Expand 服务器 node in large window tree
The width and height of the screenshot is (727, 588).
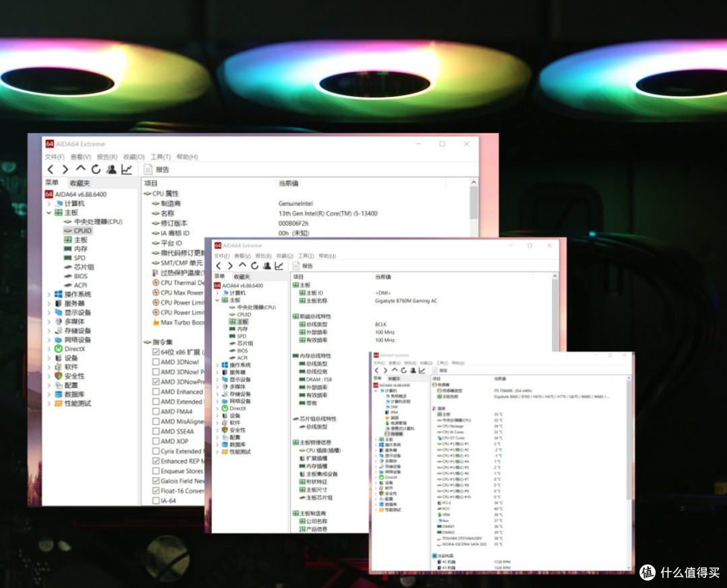click(x=48, y=303)
